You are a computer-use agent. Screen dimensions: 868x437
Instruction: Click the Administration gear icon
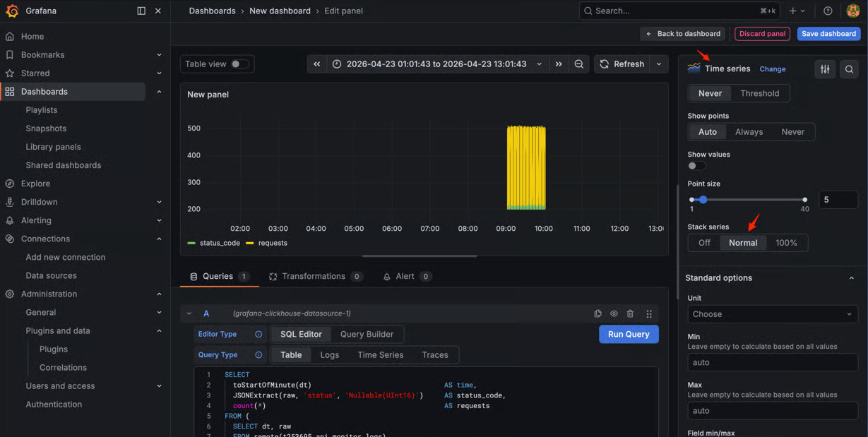point(10,294)
